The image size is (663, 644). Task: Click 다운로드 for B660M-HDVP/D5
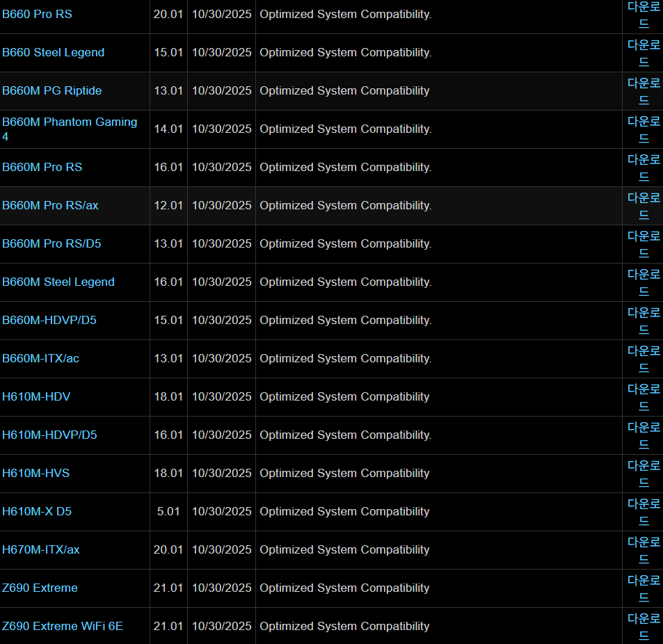click(644, 321)
